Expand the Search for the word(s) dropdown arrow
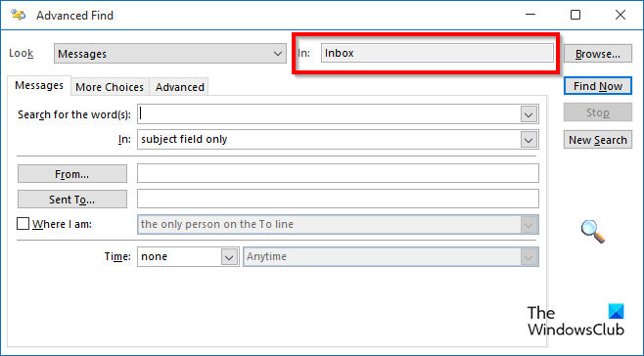This screenshot has height=356, width=644. coord(529,114)
